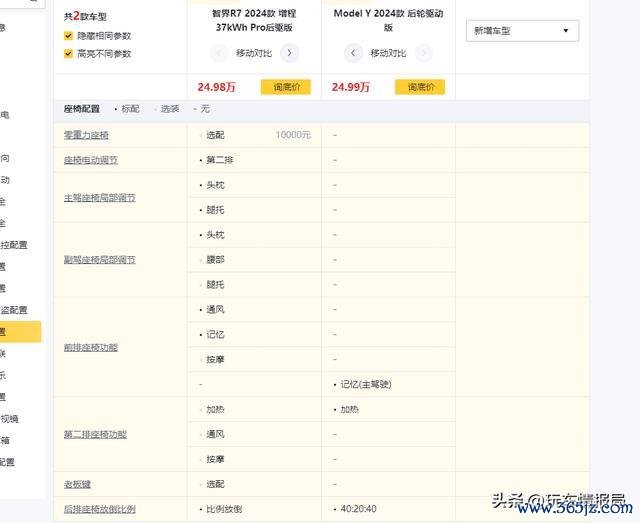The height and width of the screenshot is (523, 640).
Task: Click 移动对比 label under 智界R7
Action: pyautogui.click(x=254, y=53)
